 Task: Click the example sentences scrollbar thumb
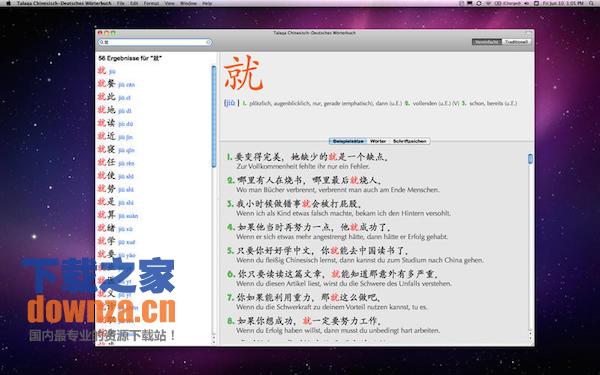(x=530, y=158)
